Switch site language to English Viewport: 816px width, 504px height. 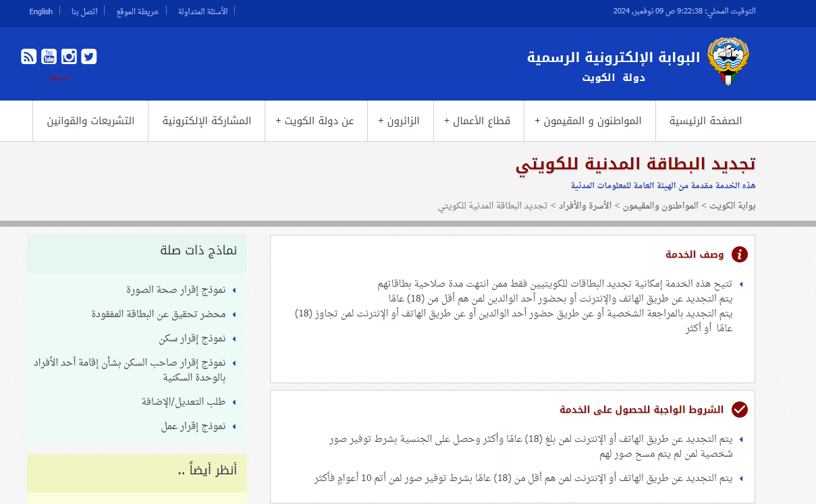41,11
